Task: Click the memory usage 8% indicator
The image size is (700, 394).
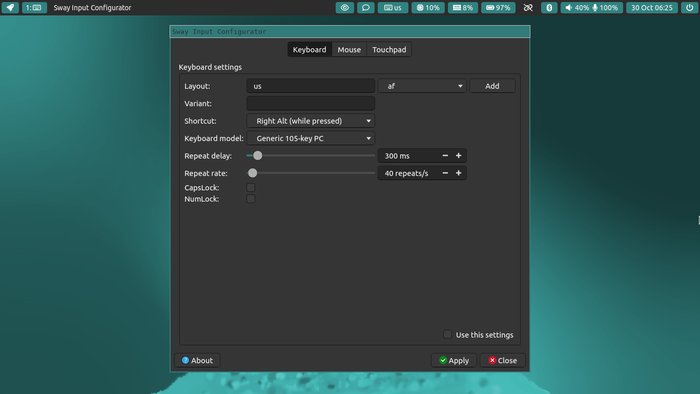Action: [x=462, y=8]
